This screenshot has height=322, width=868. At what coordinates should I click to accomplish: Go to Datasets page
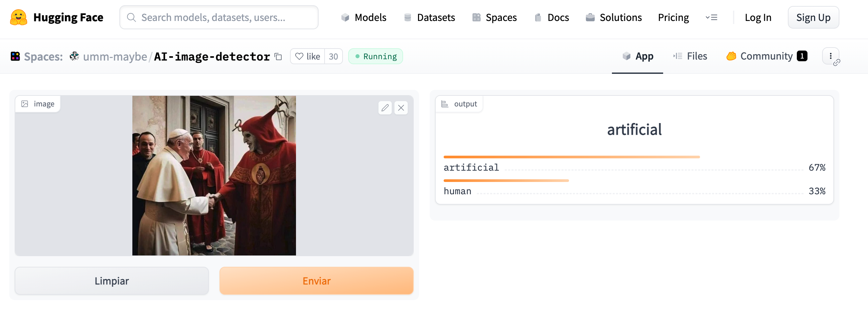pos(429,18)
